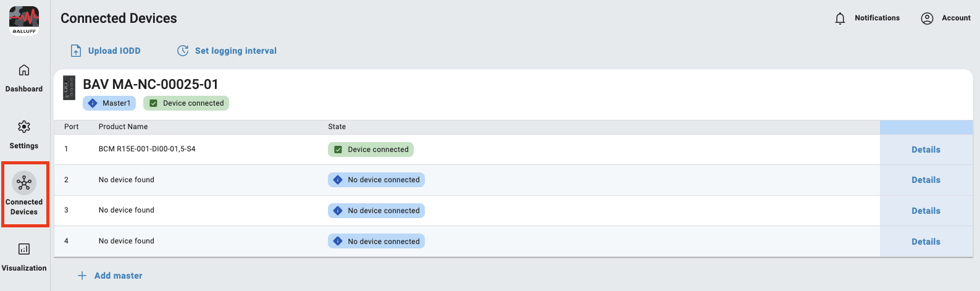Image resolution: width=980 pixels, height=291 pixels.
Task: Select the BCM R15E-001-DI00-01,5-S4 product row
Action: (147, 149)
